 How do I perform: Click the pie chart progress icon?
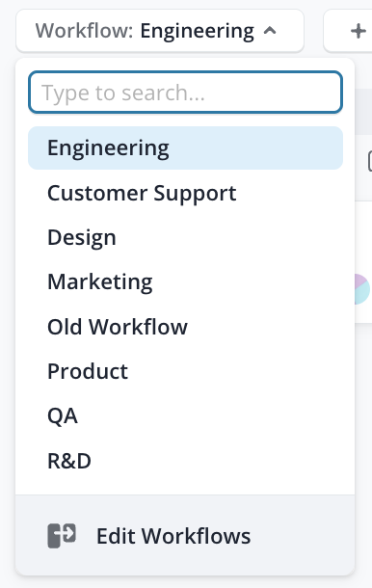[362, 289]
